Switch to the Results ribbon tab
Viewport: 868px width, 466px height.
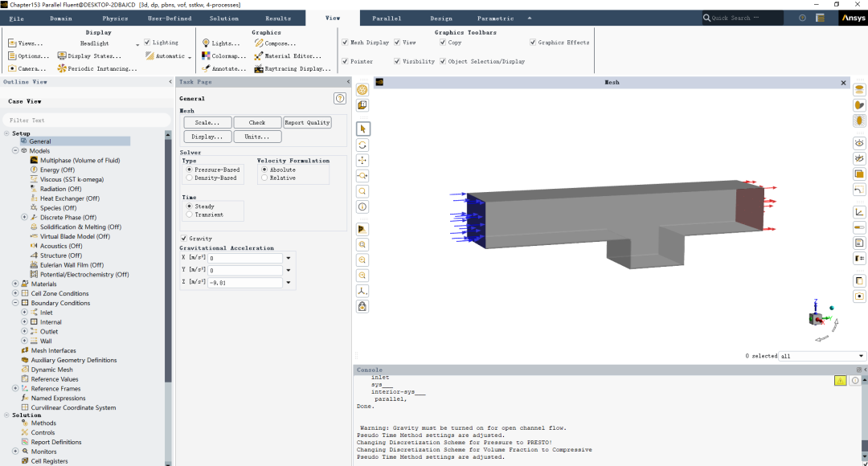point(278,18)
